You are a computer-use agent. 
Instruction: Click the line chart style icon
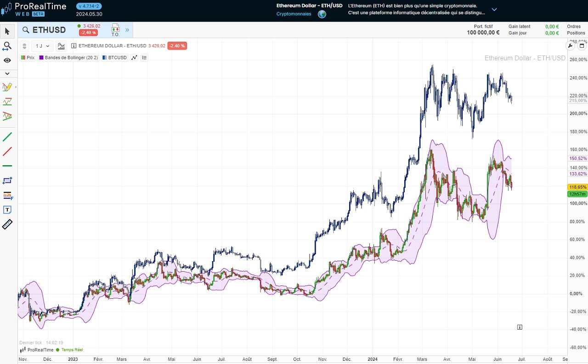click(x=134, y=58)
